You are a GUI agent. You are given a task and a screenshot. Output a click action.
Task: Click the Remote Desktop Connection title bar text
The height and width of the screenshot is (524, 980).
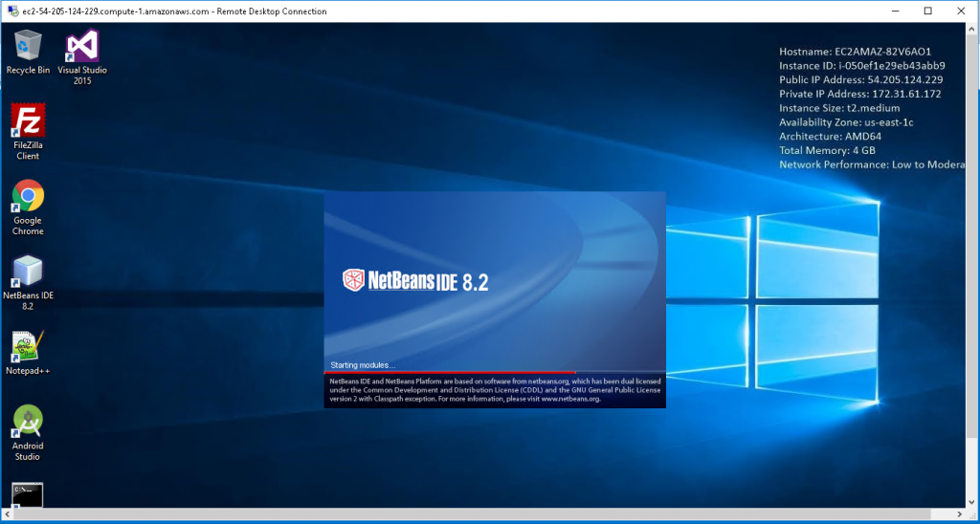click(174, 11)
